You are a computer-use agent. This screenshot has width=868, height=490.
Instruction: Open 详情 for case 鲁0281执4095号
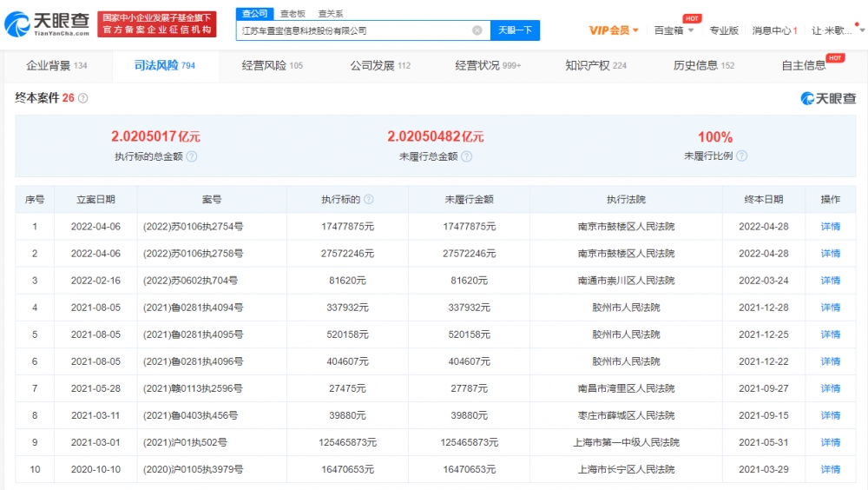pos(831,334)
